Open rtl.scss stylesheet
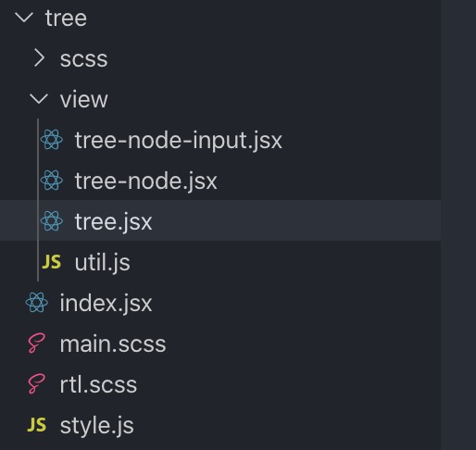 98,384
